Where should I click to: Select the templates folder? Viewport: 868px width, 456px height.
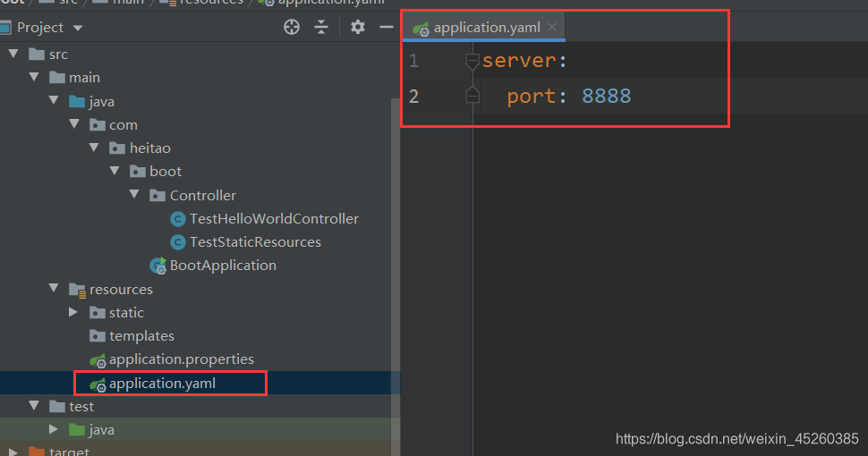pos(141,336)
